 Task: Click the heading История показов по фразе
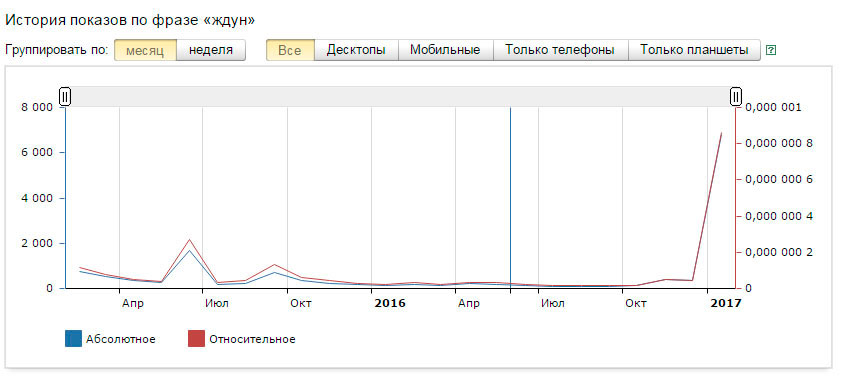coord(129,20)
